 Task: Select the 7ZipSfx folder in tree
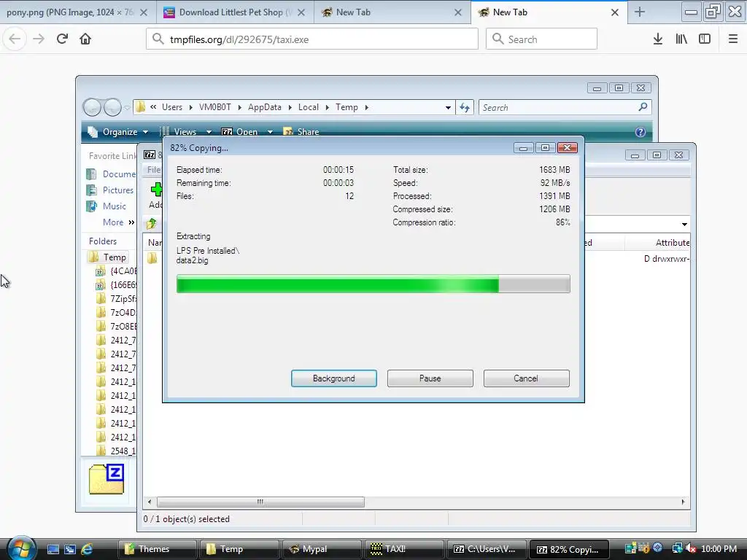pos(117,298)
